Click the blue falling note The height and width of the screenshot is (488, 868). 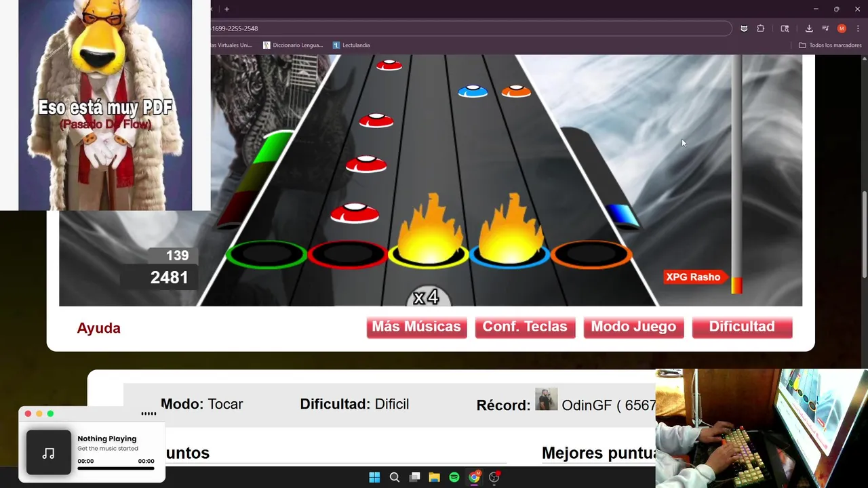coord(473,91)
